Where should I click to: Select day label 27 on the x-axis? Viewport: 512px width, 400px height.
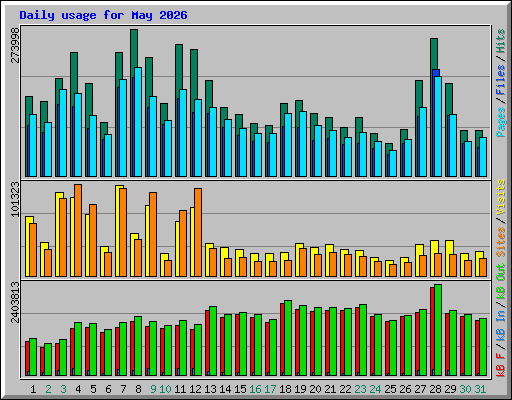click(420, 389)
